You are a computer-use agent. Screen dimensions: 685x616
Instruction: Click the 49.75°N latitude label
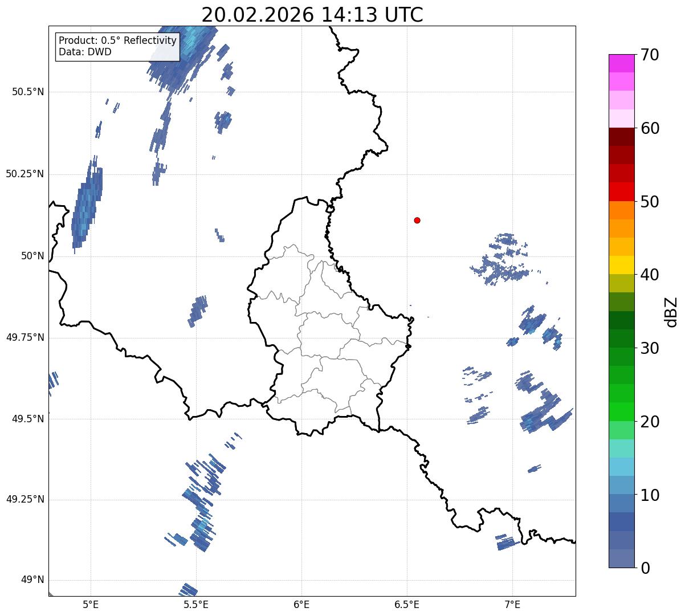(25, 337)
